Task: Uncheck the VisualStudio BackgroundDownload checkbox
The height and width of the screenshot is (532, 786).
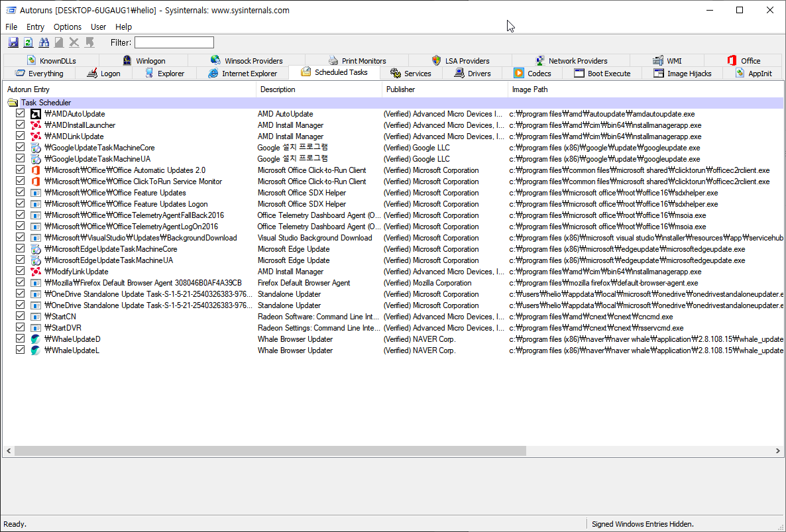Action: pyautogui.click(x=20, y=237)
